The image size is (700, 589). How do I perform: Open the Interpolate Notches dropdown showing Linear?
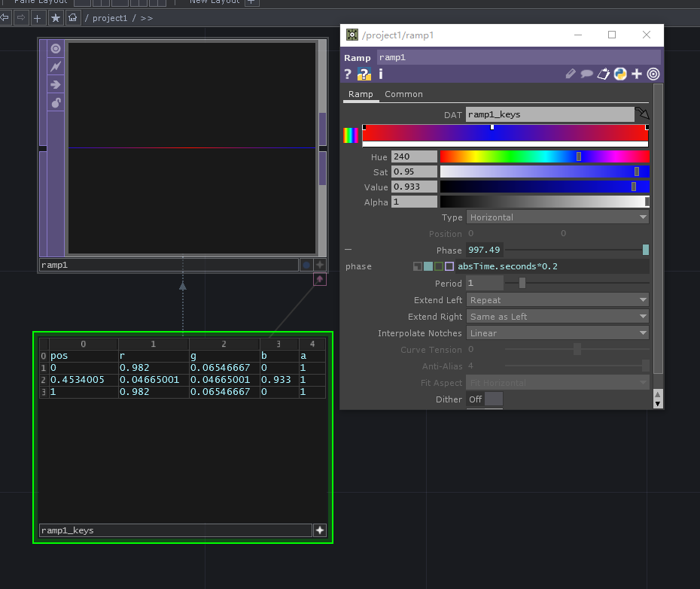pos(557,332)
